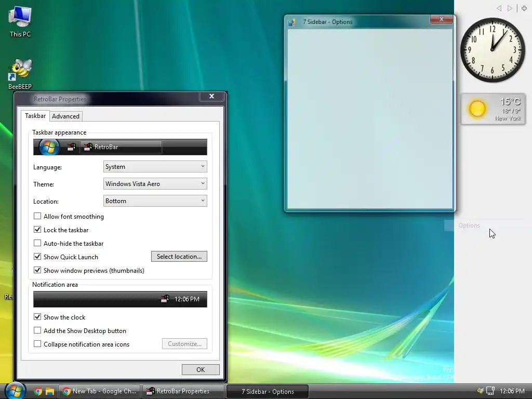
Task: Click the Select location... button
Action: (x=179, y=257)
